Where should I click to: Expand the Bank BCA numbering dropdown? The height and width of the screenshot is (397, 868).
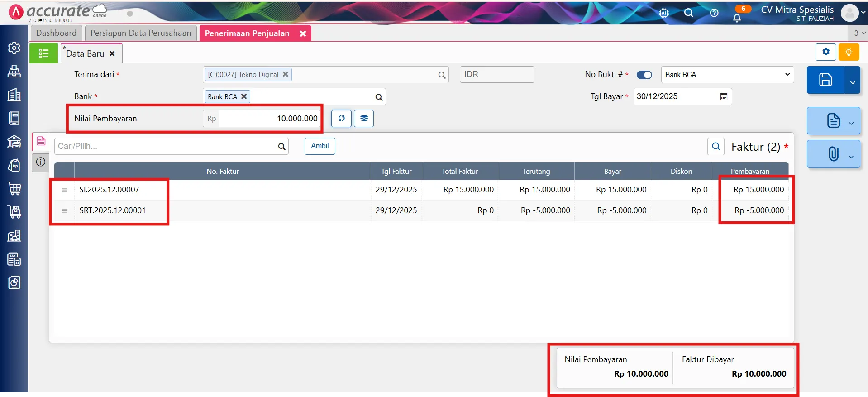point(787,75)
